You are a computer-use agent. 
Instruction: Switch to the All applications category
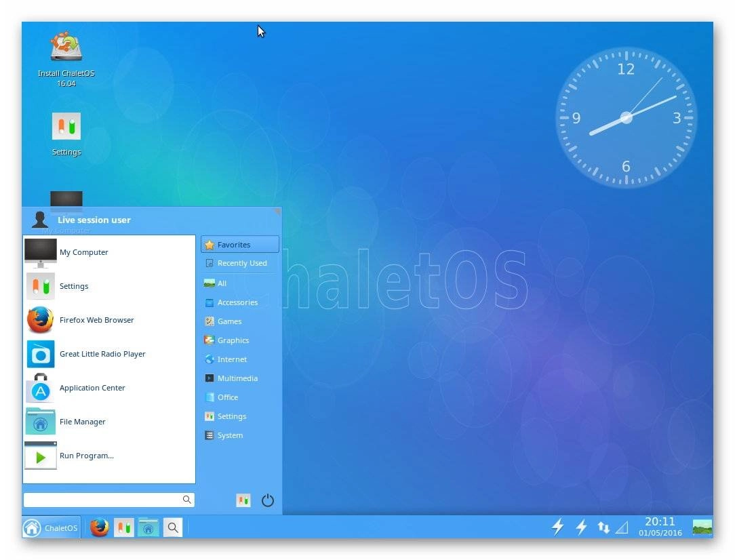tap(240, 283)
